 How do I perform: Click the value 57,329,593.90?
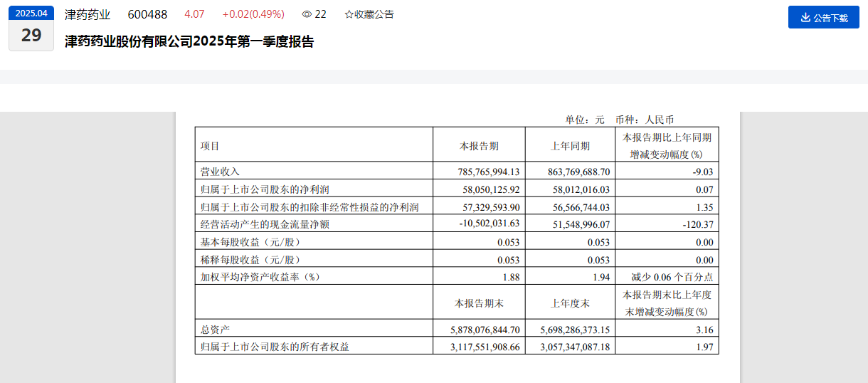(x=491, y=207)
